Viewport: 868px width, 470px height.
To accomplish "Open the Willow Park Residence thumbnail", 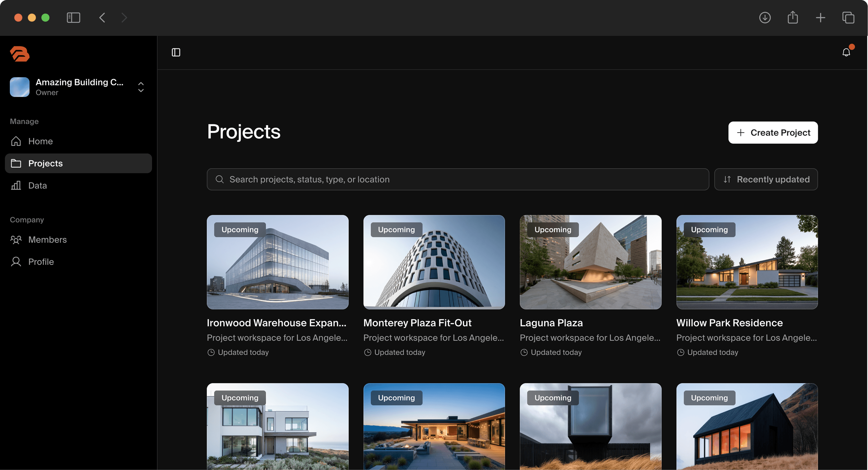I will [x=747, y=262].
